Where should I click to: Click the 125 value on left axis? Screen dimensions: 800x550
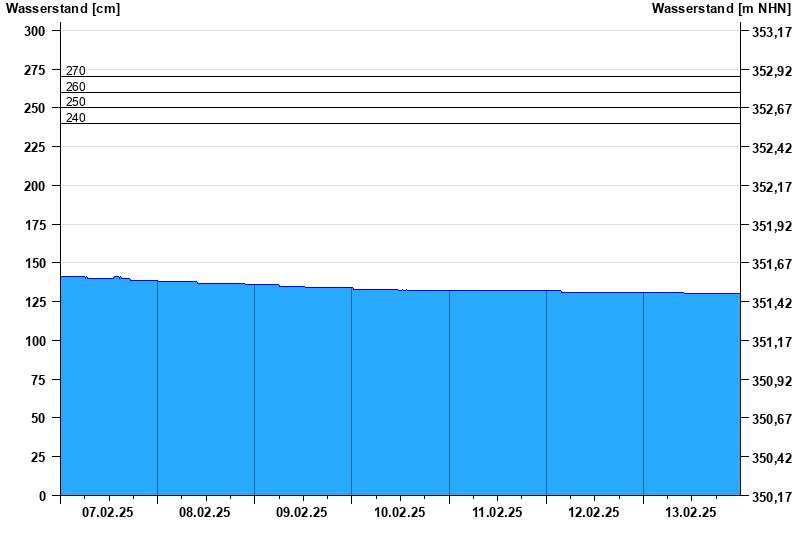(x=35, y=302)
